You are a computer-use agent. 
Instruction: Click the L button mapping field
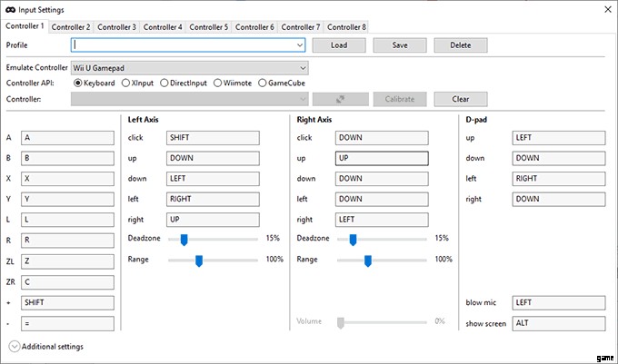coord(67,220)
